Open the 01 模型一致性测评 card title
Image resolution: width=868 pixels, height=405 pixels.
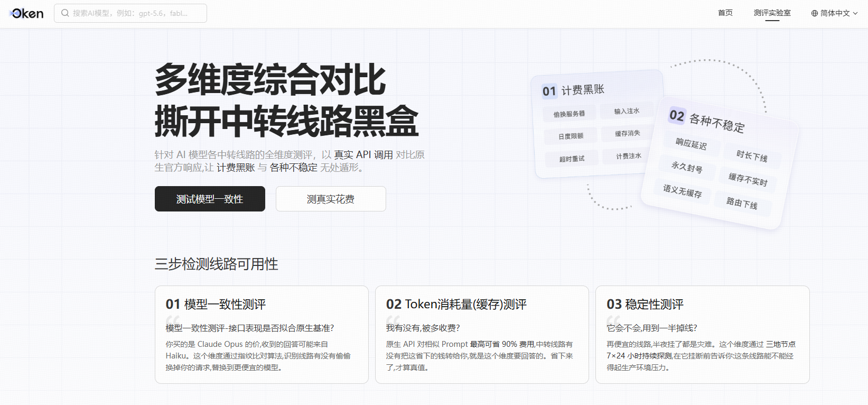[216, 305]
